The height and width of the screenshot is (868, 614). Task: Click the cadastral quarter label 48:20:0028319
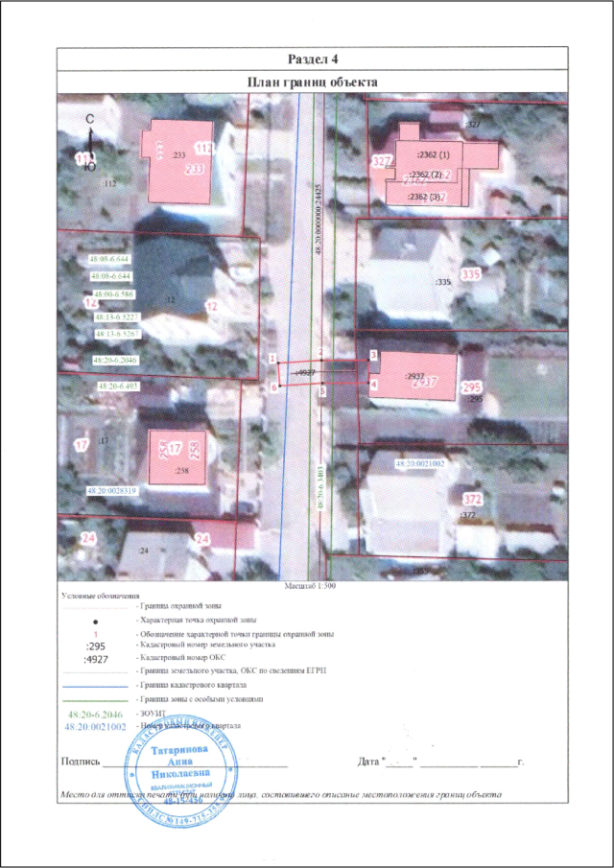112,490
